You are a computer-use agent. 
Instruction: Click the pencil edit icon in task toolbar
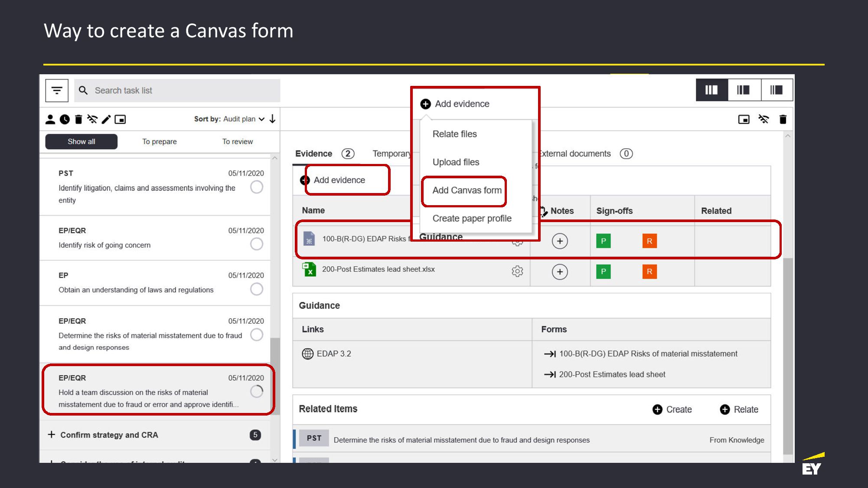coord(106,119)
